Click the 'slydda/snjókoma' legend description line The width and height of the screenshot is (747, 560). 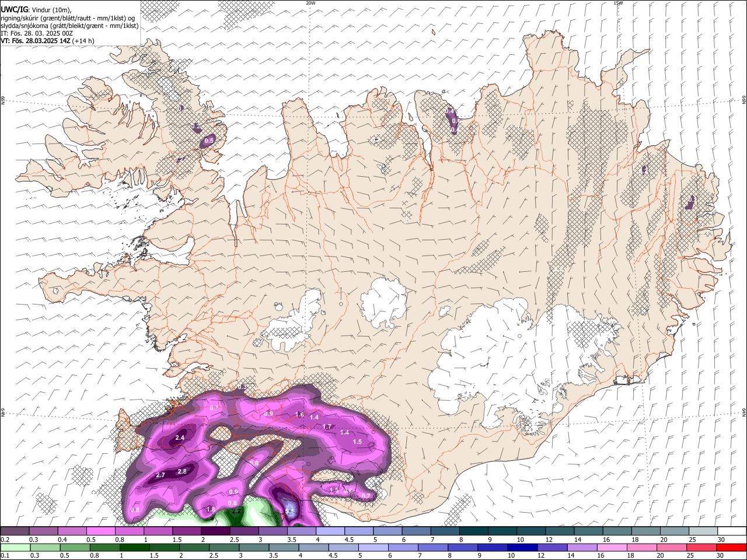(x=69, y=26)
